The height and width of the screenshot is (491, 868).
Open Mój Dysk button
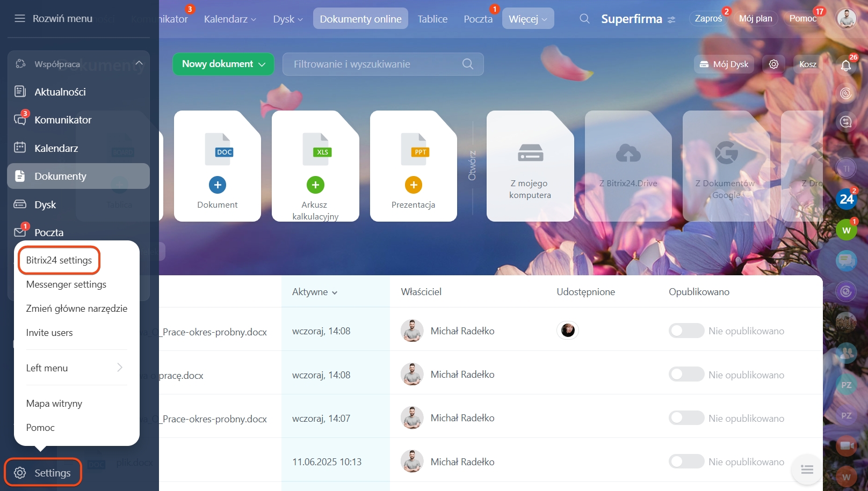pyautogui.click(x=724, y=64)
